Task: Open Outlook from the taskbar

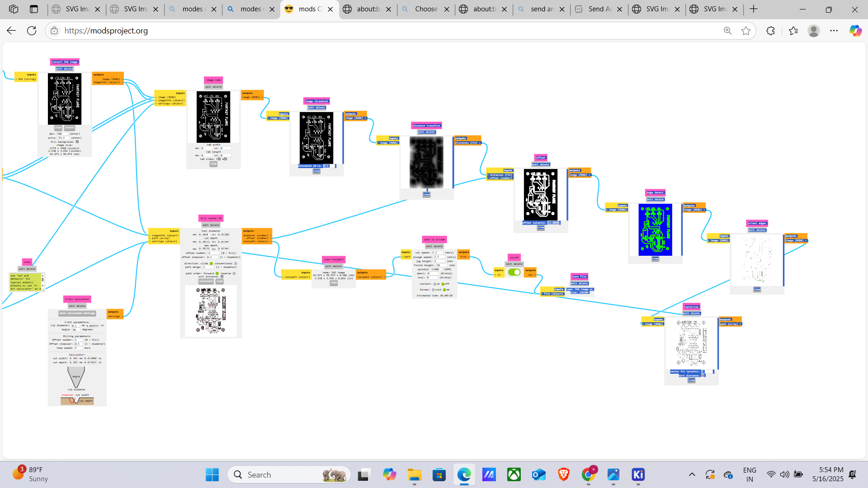Action: click(x=538, y=475)
